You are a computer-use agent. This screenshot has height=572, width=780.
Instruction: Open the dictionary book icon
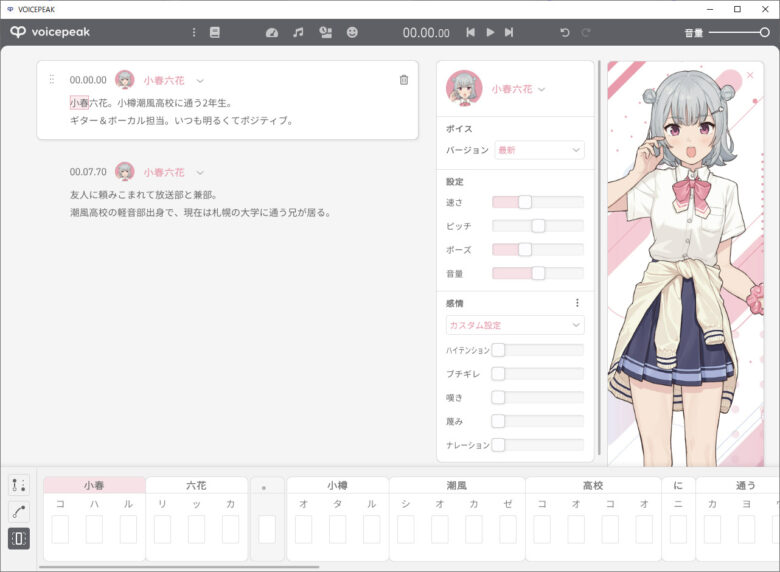214,32
